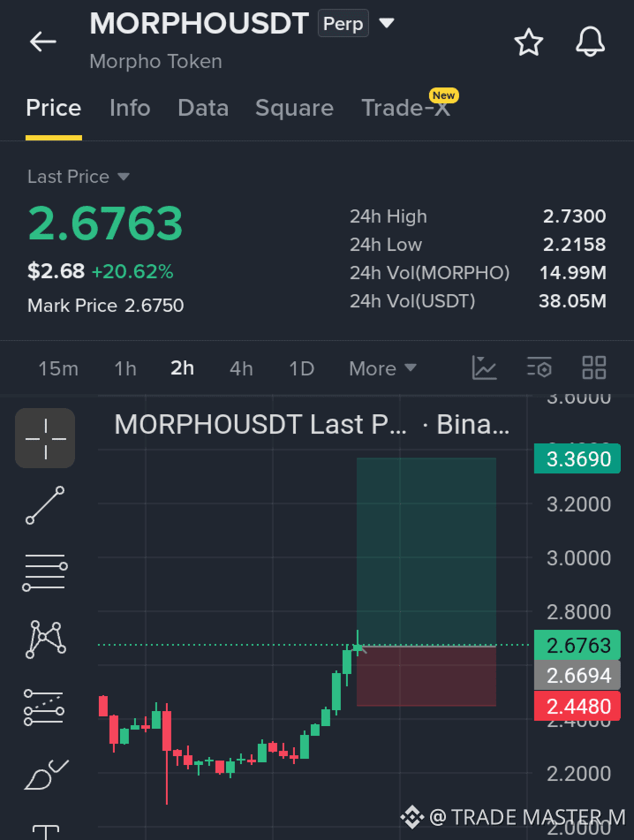Click the Morpho Token subtitle
This screenshot has width=634, height=840.
point(155,62)
